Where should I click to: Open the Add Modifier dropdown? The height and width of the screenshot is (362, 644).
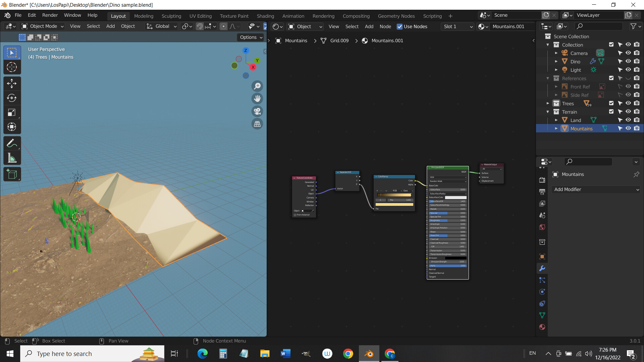[x=596, y=189]
